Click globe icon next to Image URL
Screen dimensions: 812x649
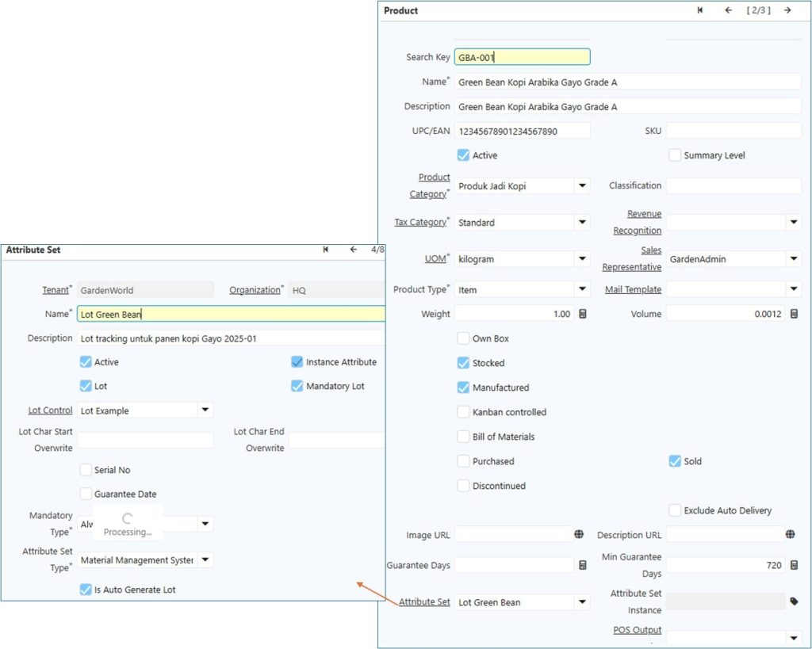click(x=579, y=535)
